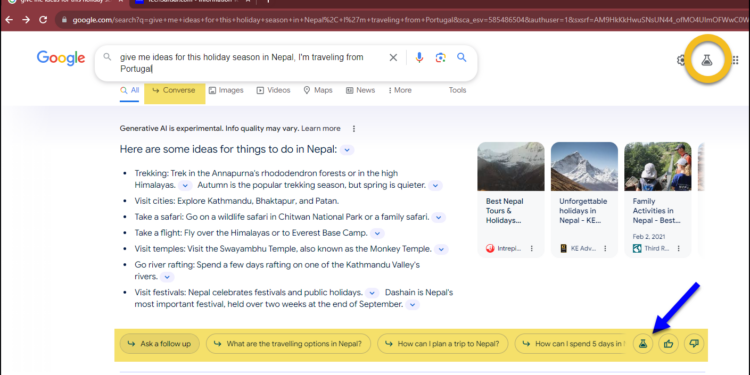Expand chevron after 'Monkey Temple.'
750x375 pixels.
click(441, 249)
